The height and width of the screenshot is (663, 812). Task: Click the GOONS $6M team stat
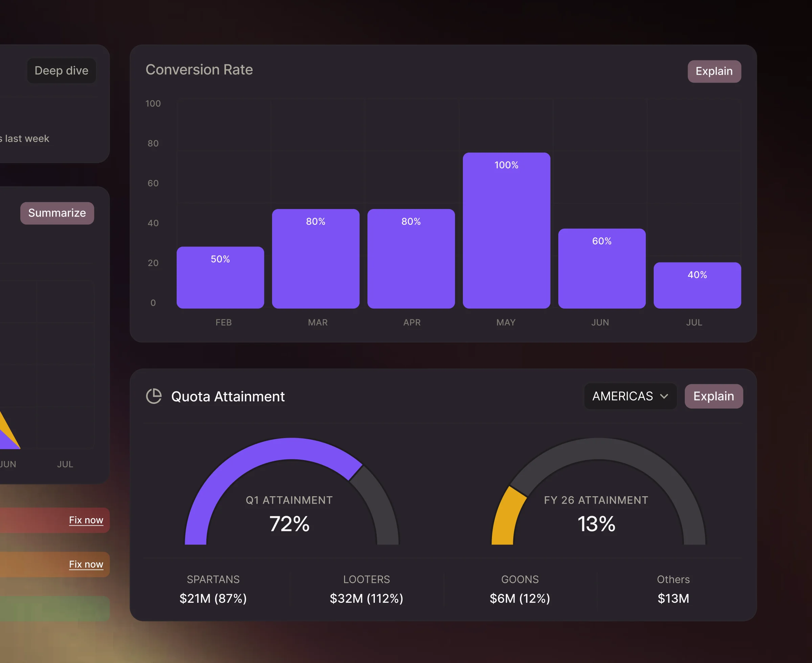coord(520,589)
